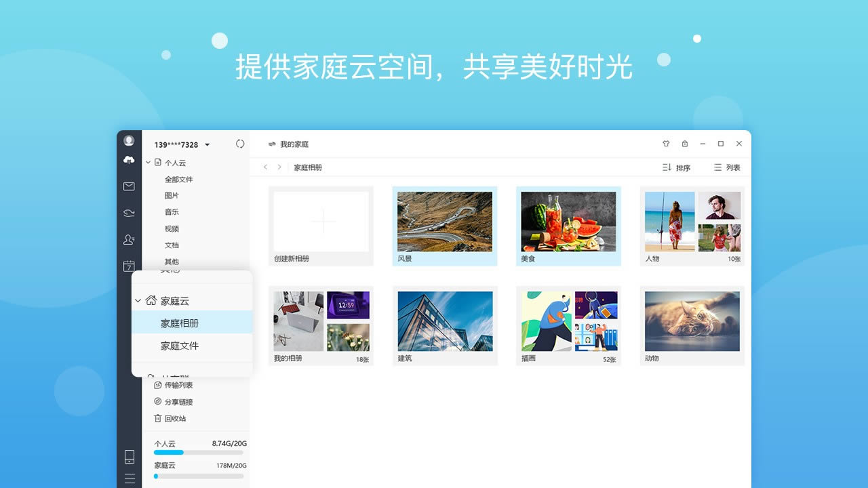Click the 52张 count on 插画
The image size is (868, 488).
[609, 360]
